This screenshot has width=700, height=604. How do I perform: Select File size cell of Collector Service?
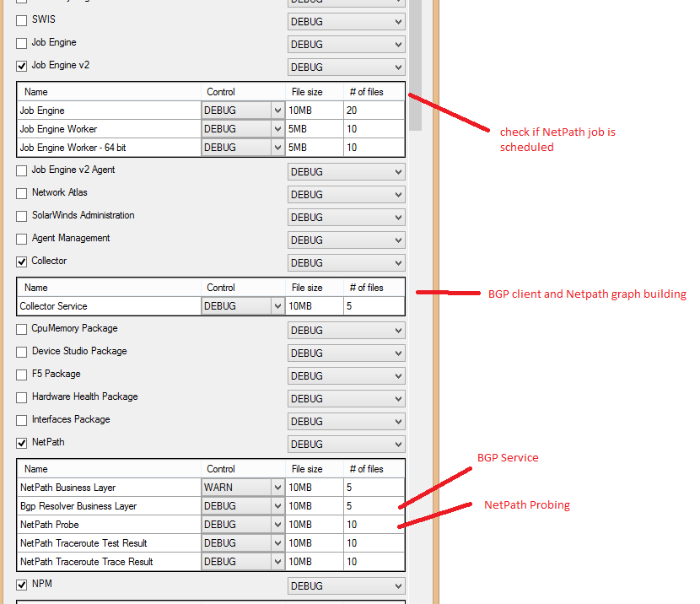(315, 306)
